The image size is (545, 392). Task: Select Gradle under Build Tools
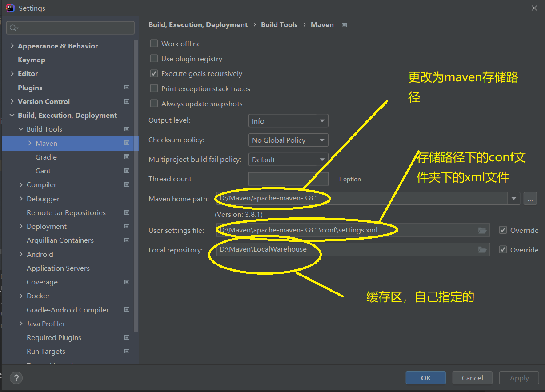46,157
